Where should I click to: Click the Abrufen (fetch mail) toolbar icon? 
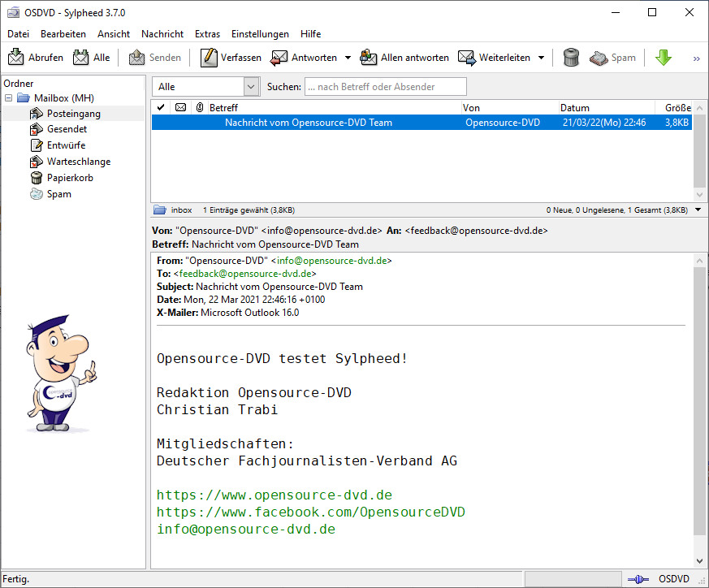coord(16,58)
